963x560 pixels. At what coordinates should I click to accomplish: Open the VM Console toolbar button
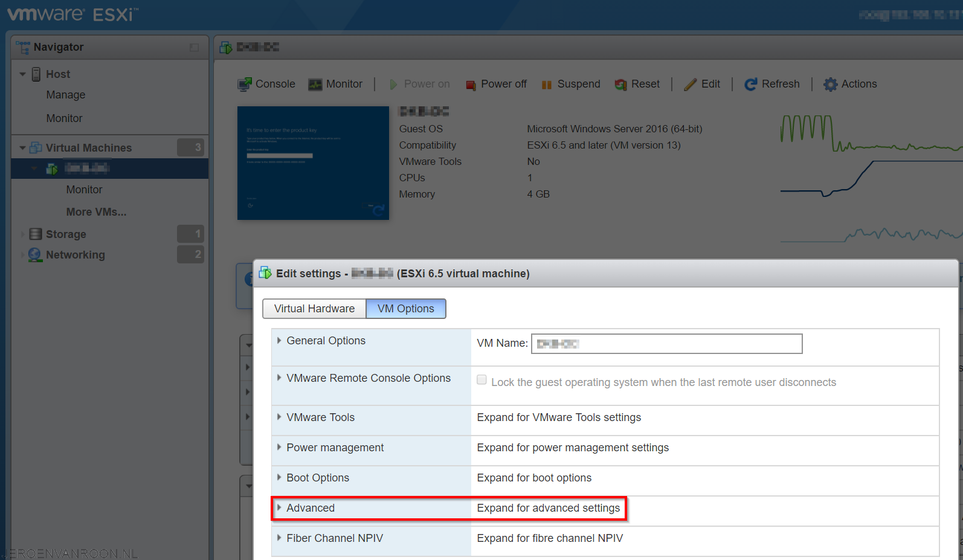pyautogui.click(x=266, y=84)
